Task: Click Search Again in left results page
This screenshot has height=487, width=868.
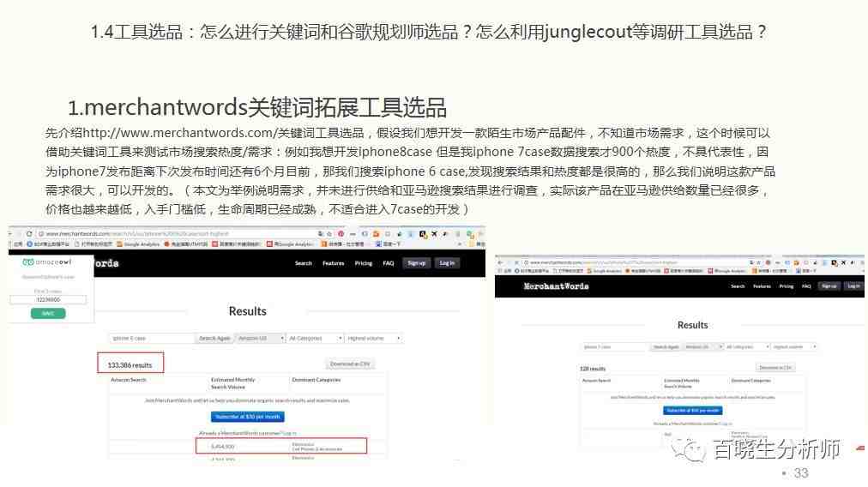Action: [x=214, y=338]
